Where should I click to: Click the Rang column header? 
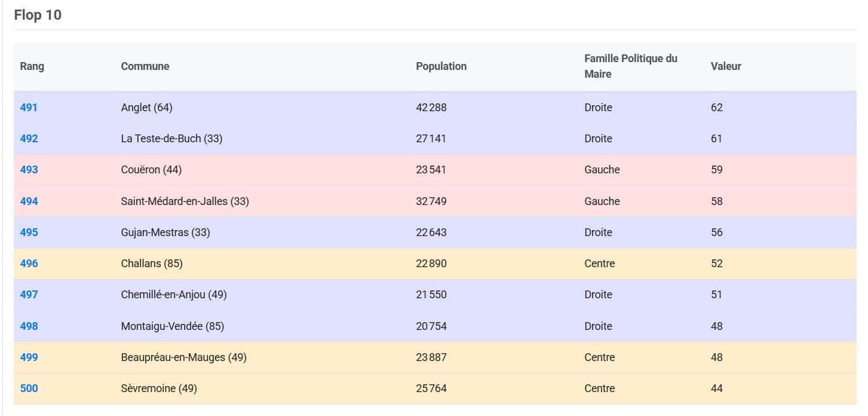pyautogui.click(x=32, y=66)
